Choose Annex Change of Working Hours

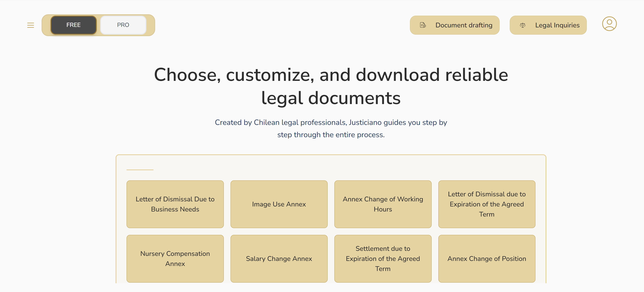click(x=383, y=204)
